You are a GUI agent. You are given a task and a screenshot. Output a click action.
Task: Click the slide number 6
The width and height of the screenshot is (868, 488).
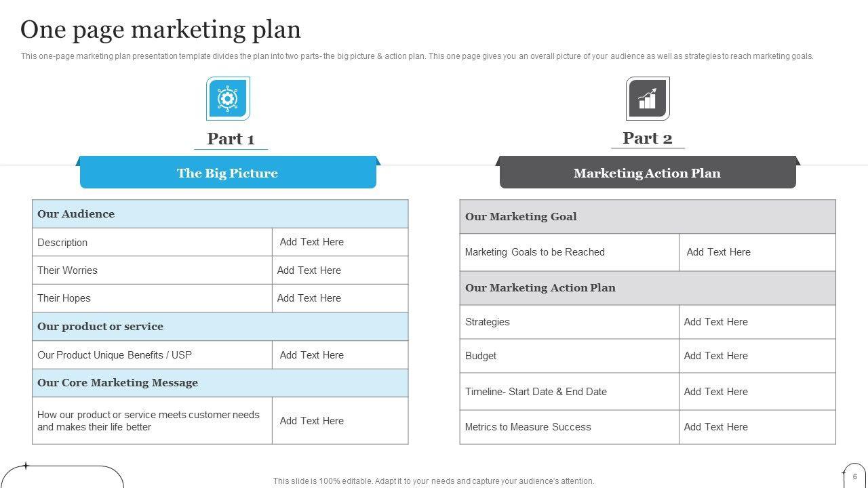(x=855, y=476)
